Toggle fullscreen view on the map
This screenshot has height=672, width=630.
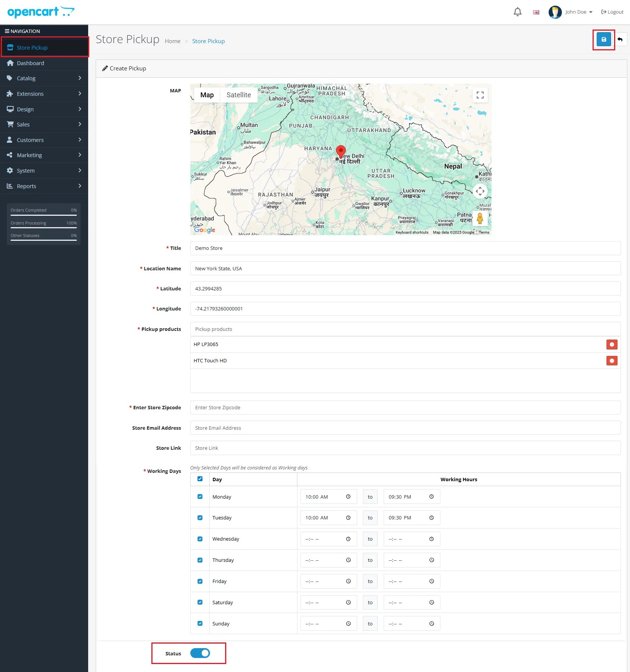pyautogui.click(x=480, y=95)
